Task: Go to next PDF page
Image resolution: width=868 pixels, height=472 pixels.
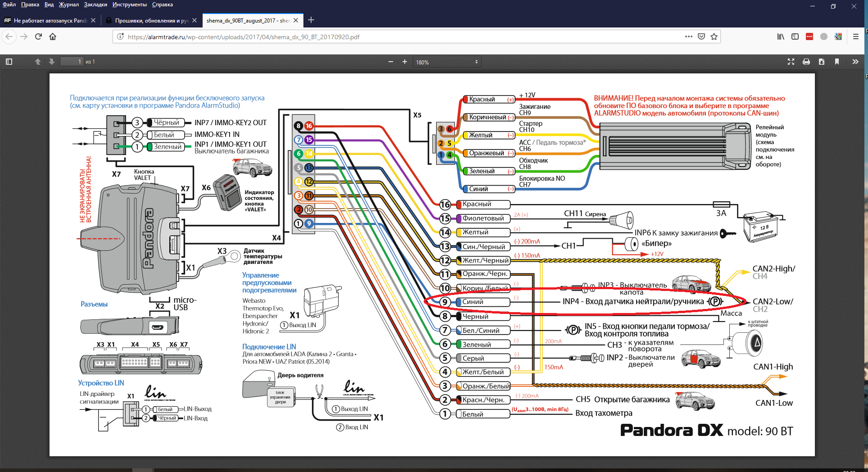Action: point(52,62)
